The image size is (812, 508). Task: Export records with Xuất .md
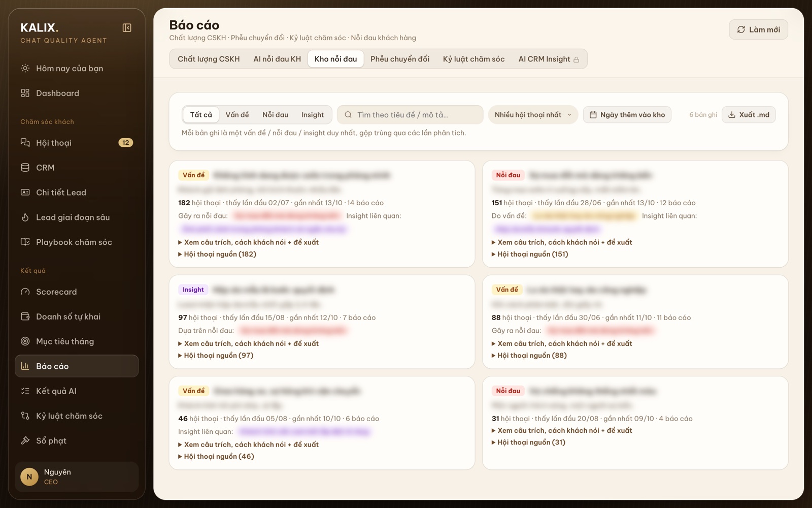(x=749, y=115)
